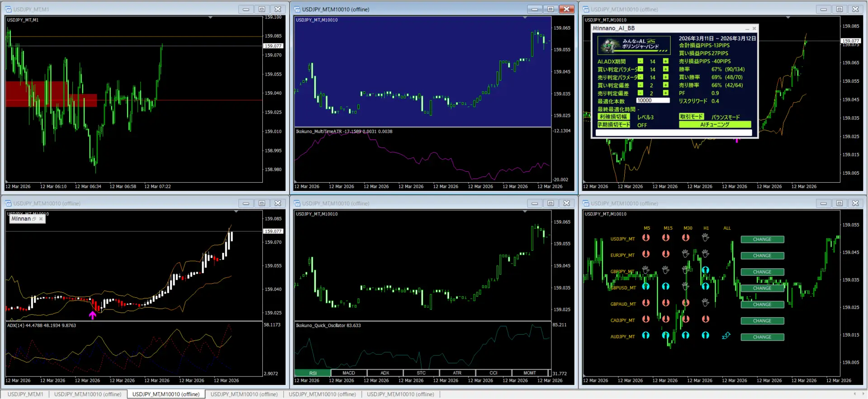Toggle the 早期損切モード OFF button
Screen dimensions: 868x399
(613, 125)
